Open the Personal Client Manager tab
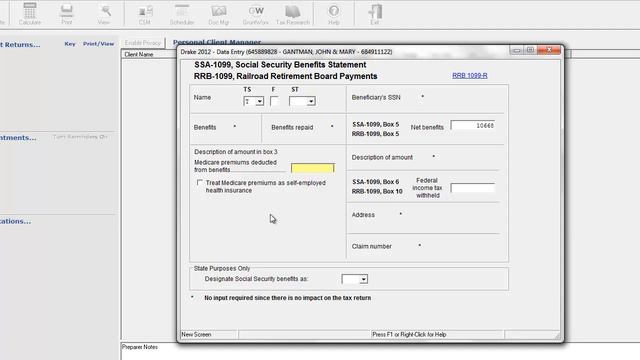640x360 pixels. point(217,42)
